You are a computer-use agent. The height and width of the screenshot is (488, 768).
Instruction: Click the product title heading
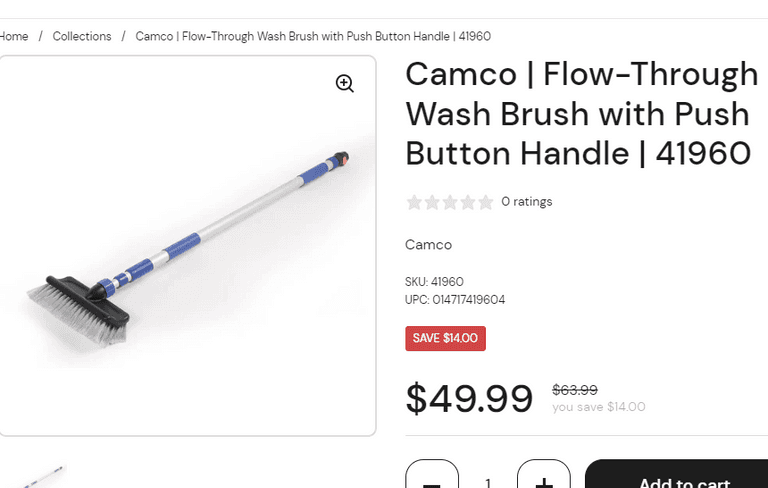[581, 114]
